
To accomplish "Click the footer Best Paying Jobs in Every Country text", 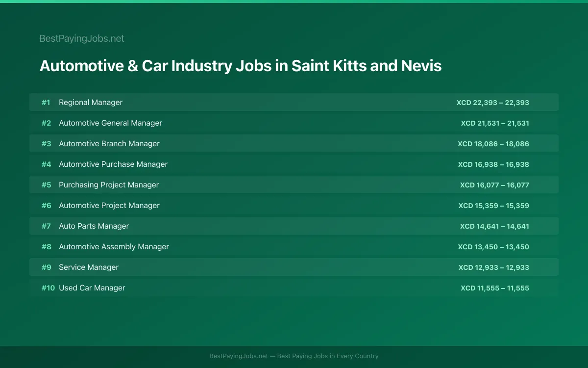I will pyautogui.click(x=328, y=356).
